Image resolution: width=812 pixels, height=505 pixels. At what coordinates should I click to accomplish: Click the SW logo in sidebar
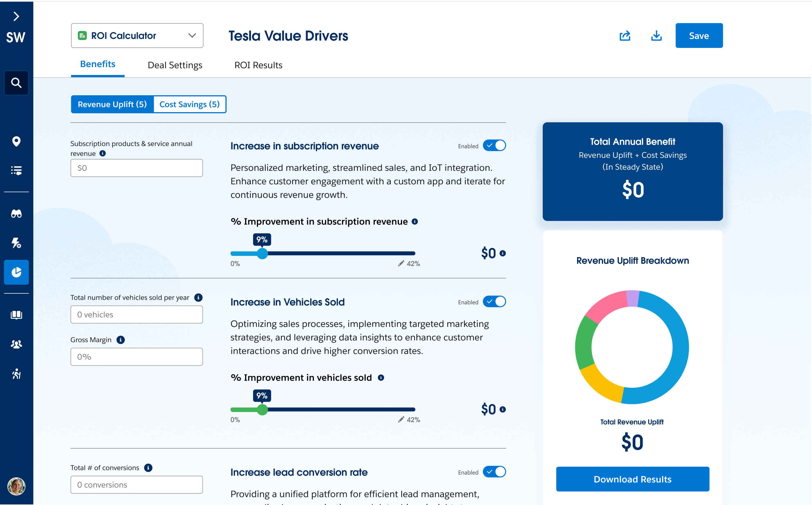[16, 37]
